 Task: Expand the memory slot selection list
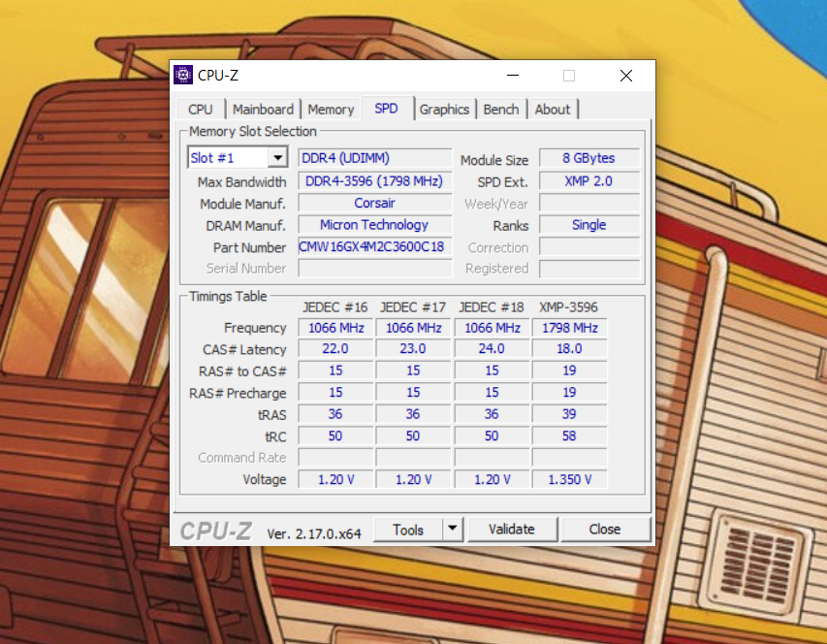point(278,156)
